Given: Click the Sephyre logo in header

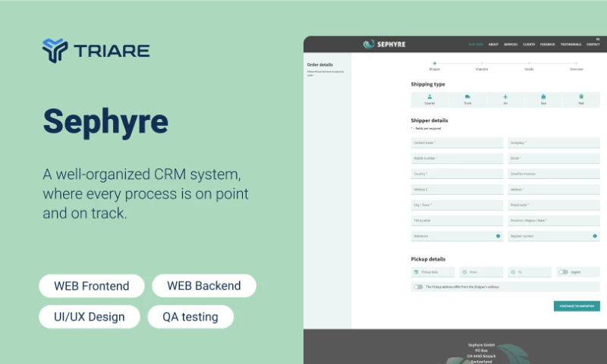Looking at the screenshot, I should point(385,44).
